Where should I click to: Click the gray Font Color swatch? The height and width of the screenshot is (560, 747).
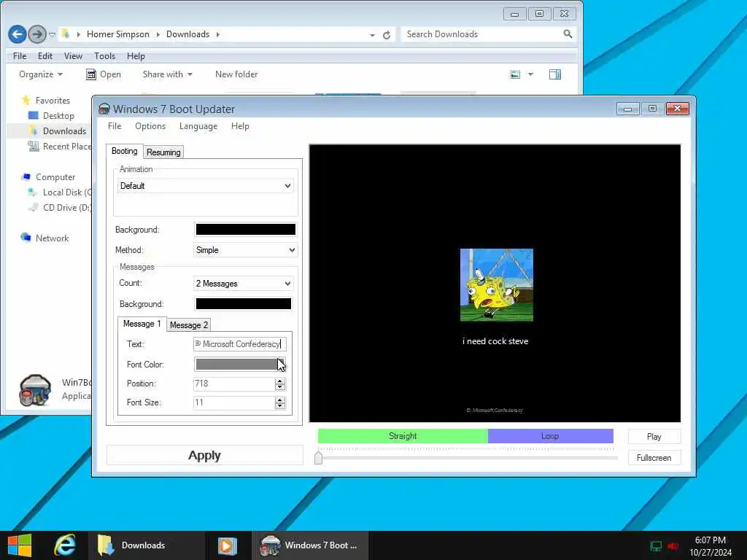(x=240, y=365)
